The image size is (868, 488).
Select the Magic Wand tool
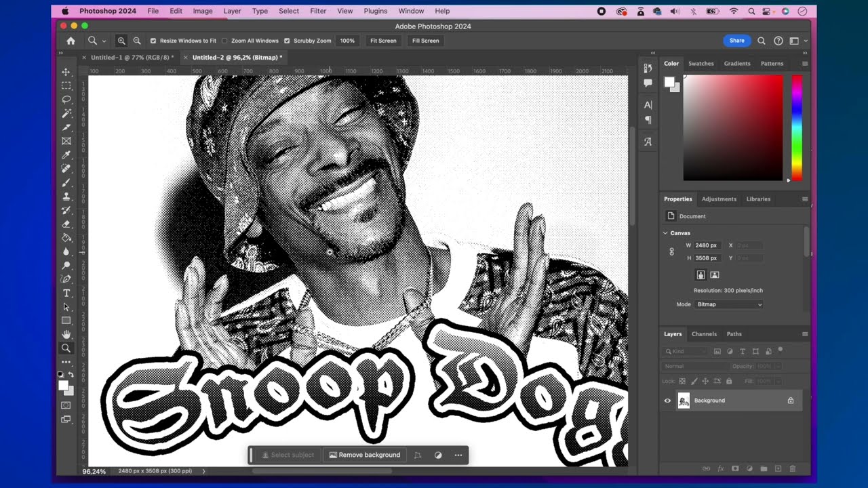click(66, 113)
